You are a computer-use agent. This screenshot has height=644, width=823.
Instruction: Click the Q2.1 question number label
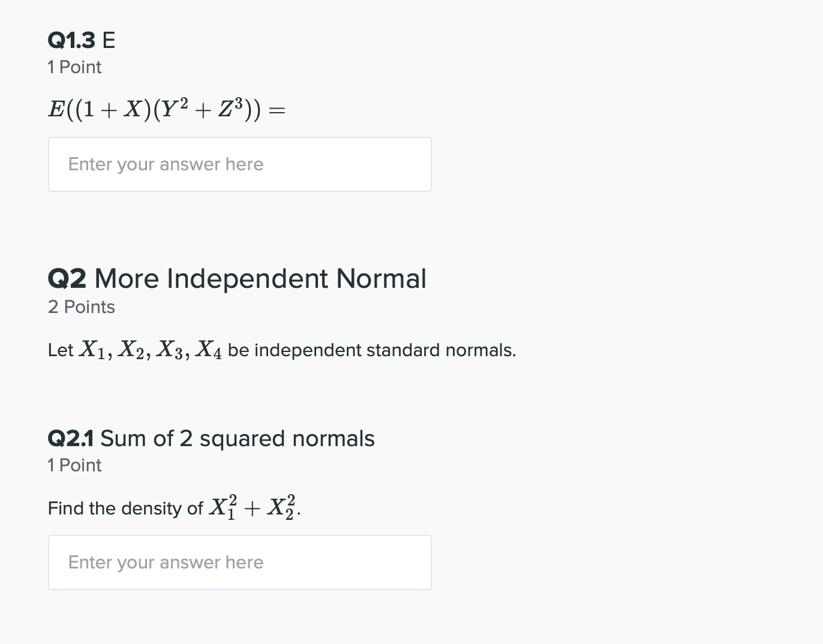71,438
